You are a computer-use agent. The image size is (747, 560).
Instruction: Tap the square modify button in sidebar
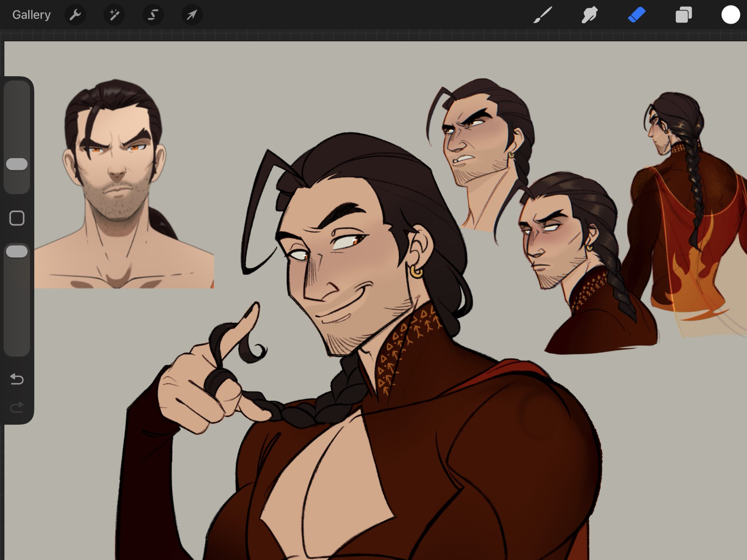tap(17, 218)
